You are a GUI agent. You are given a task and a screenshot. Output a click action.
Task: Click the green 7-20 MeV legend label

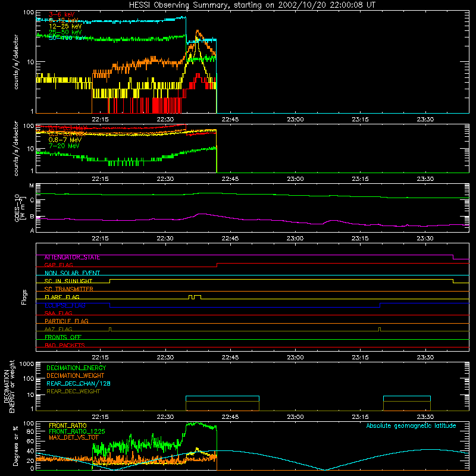[64, 146]
